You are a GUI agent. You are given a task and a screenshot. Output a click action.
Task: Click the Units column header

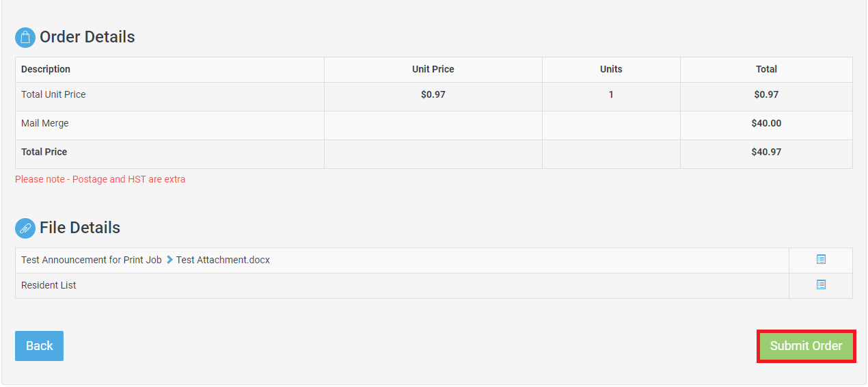611,69
